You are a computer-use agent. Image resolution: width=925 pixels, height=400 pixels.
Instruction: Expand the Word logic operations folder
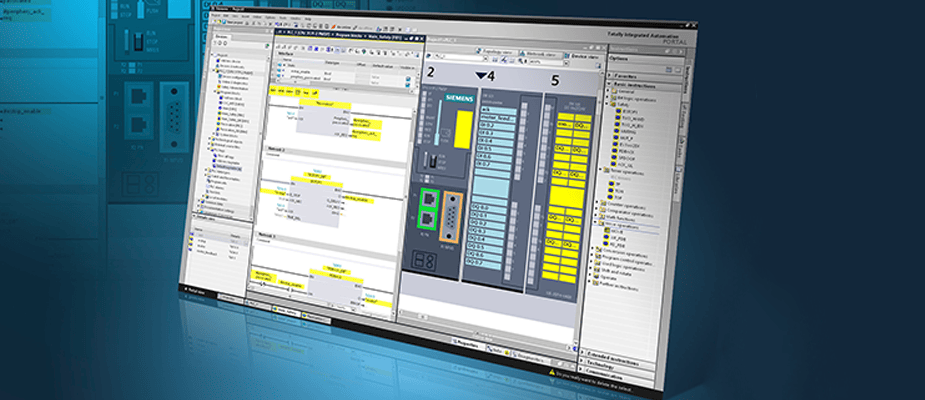(591, 263)
